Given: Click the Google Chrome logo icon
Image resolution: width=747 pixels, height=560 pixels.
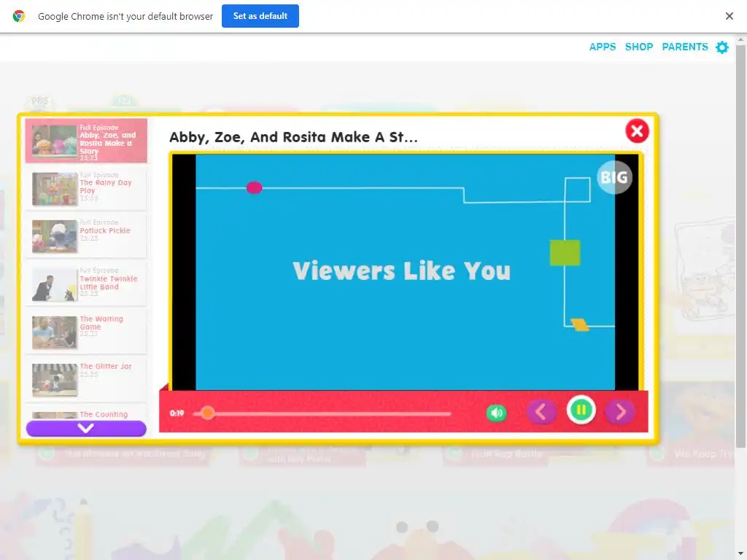Looking at the screenshot, I should tap(18, 16).
